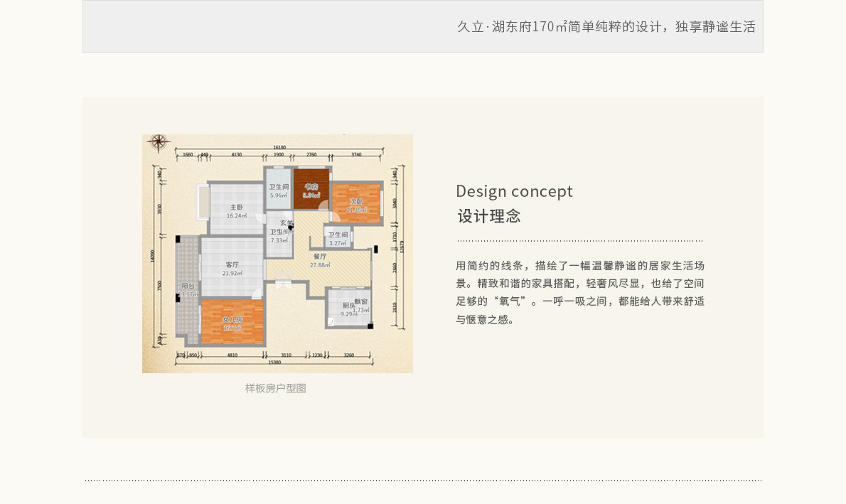Image resolution: width=846 pixels, height=504 pixels.
Task: Click the 飘窗 bay window label
Action: [361, 301]
